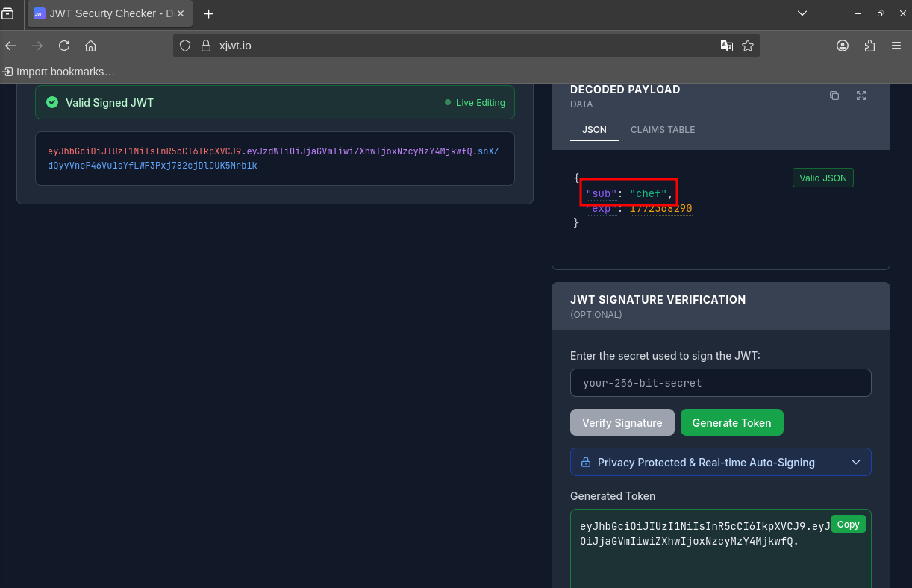Open the extensions puzzle icon
This screenshot has height=588, width=912.
[869, 46]
